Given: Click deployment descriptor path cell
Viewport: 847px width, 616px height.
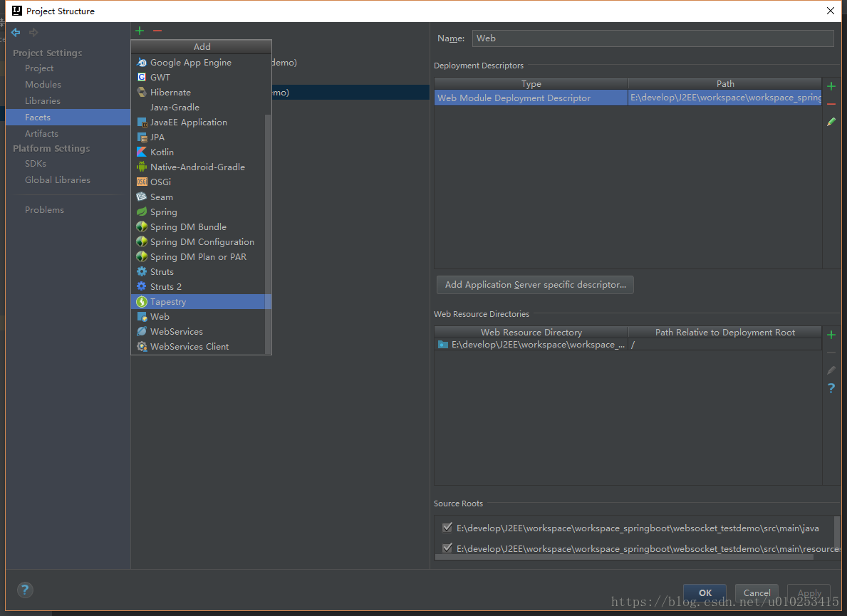Looking at the screenshot, I should coord(725,98).
